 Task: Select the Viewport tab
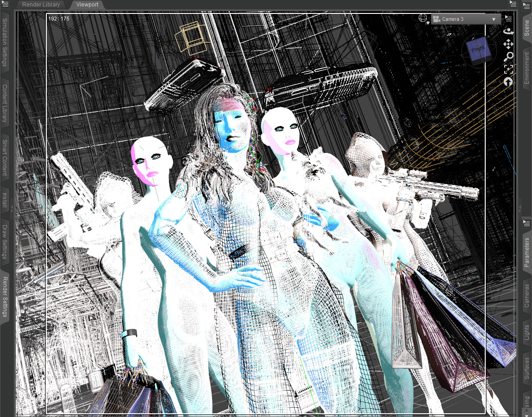(87, 5)
